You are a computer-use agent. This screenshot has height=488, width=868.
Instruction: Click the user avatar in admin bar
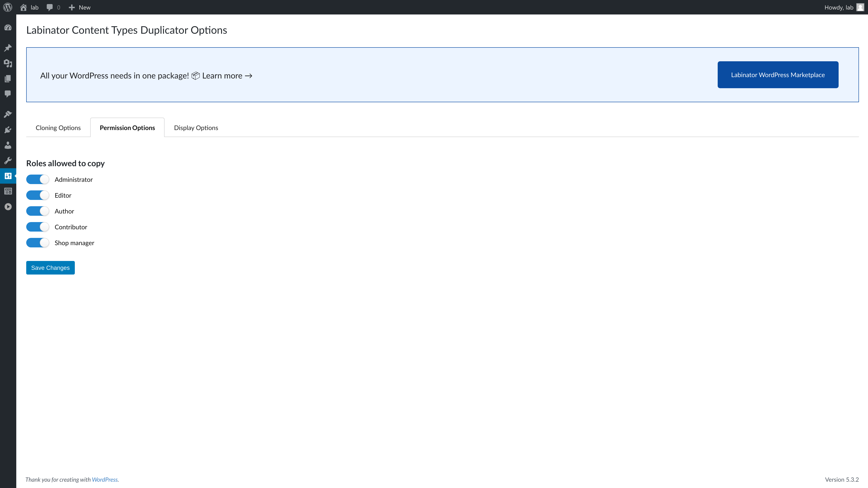(x=860, y=7)
